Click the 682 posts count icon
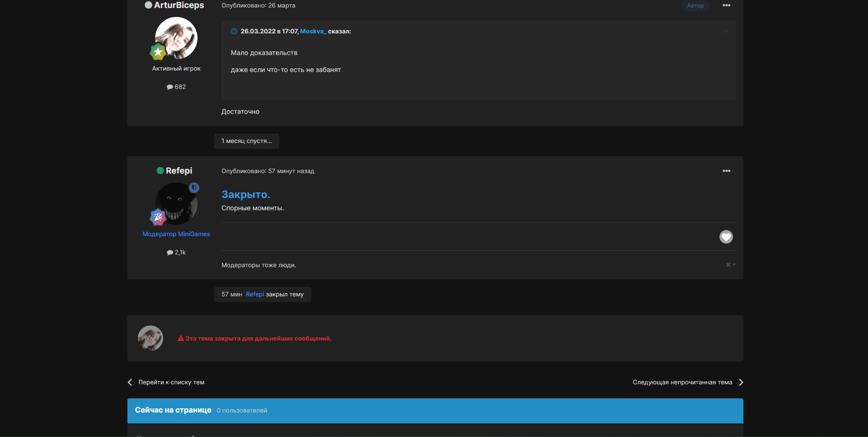This screenshot has height=437, width=868. click(x=170, y=87)
